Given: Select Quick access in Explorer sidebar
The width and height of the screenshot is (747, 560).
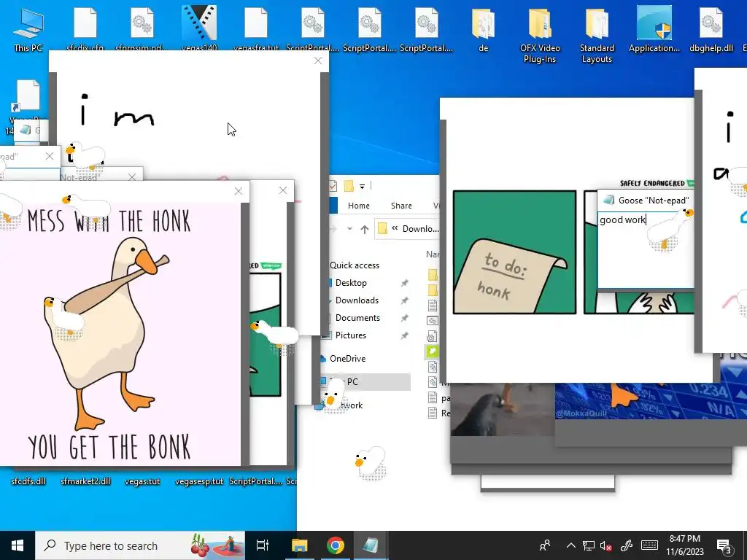Looking at the screenshot, I should (355, 265).
